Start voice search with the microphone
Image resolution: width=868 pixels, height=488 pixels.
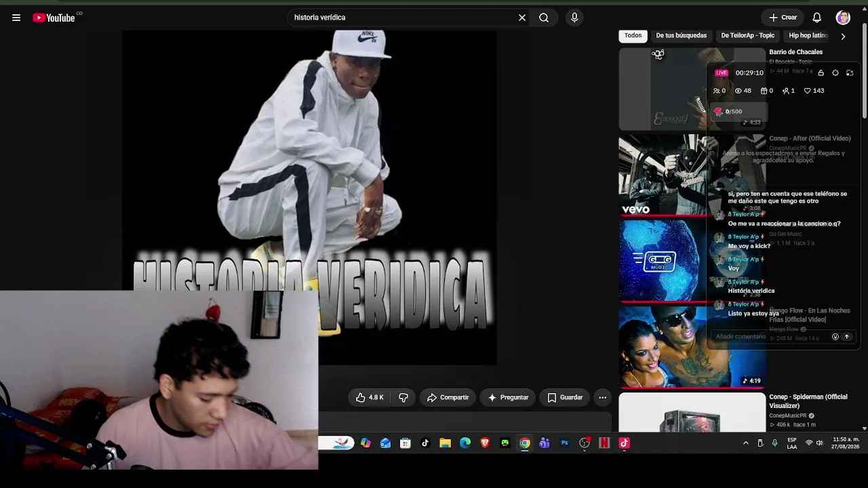[574, 18]
